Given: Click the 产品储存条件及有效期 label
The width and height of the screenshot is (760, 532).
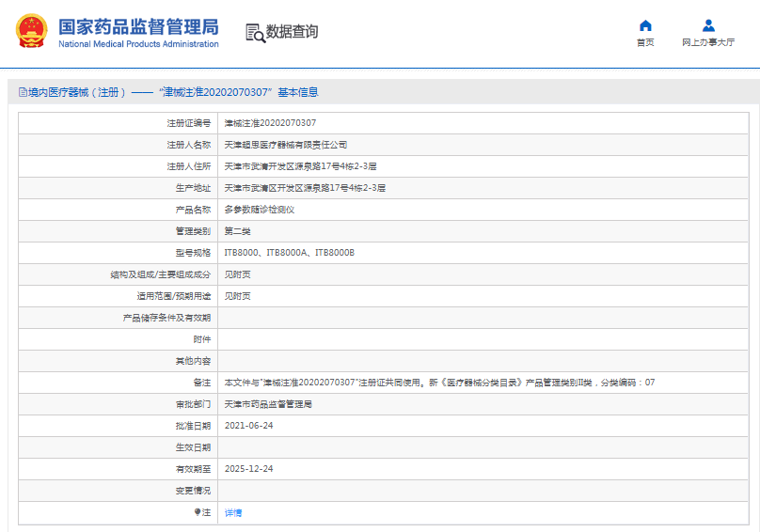Looking at the screenshot, I should click(166, 318).
